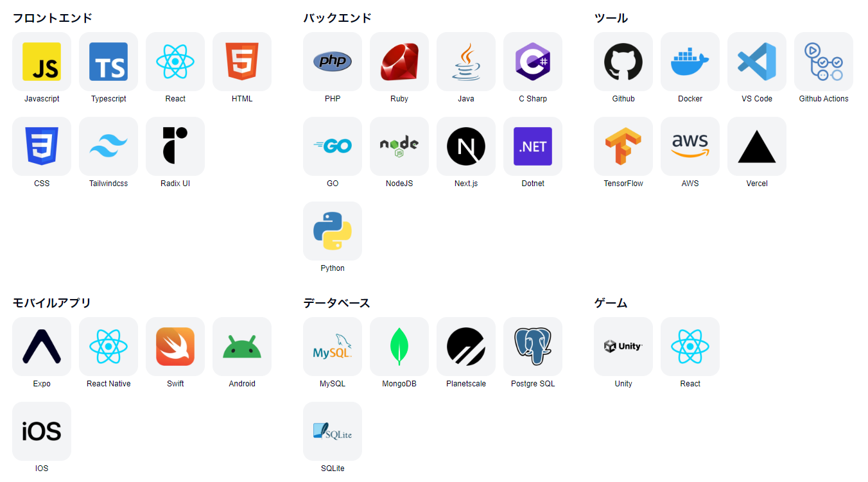
Task: Click the "MongoDB" text label
Action: (399, 384)
